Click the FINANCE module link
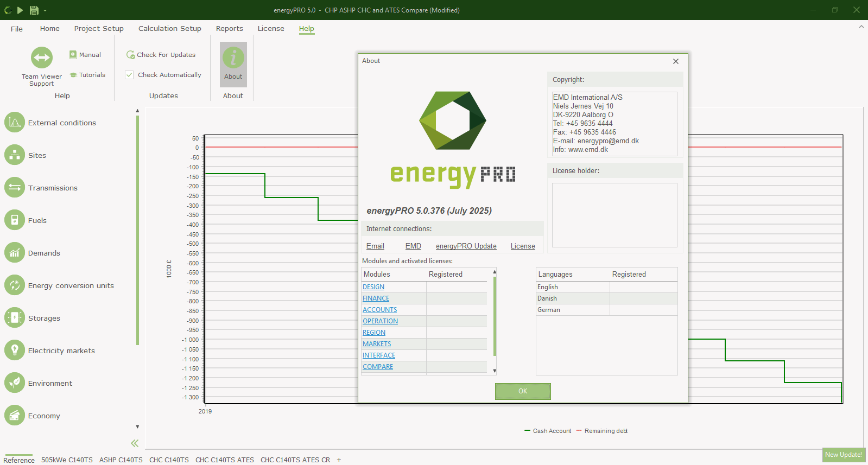The width and height of the screenshot is (868, 465). coord(376,298)
